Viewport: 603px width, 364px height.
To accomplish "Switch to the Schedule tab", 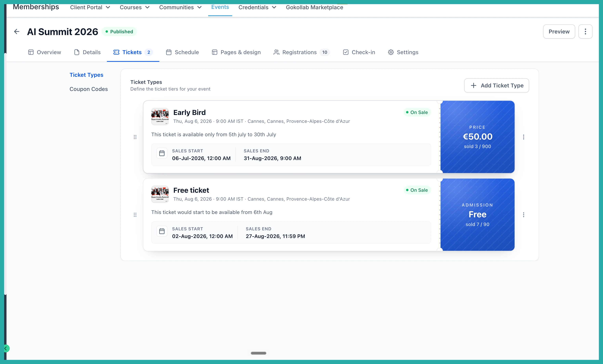I will (x=182, y=52).
